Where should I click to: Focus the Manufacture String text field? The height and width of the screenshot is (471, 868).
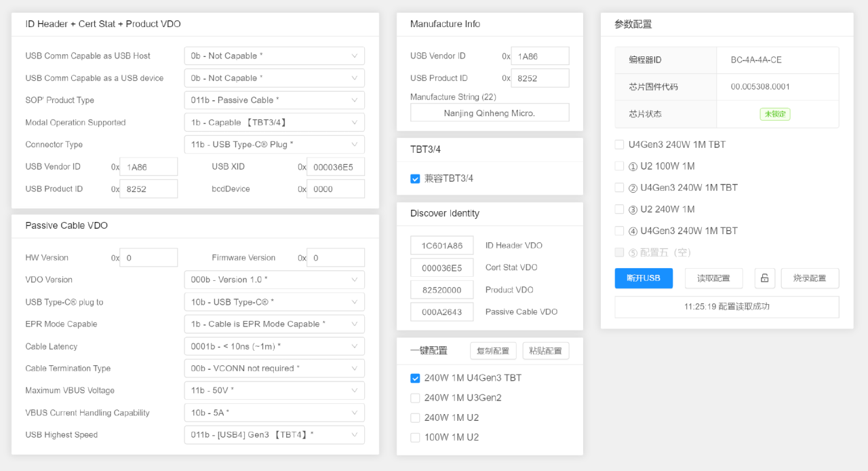pos(489,113)
